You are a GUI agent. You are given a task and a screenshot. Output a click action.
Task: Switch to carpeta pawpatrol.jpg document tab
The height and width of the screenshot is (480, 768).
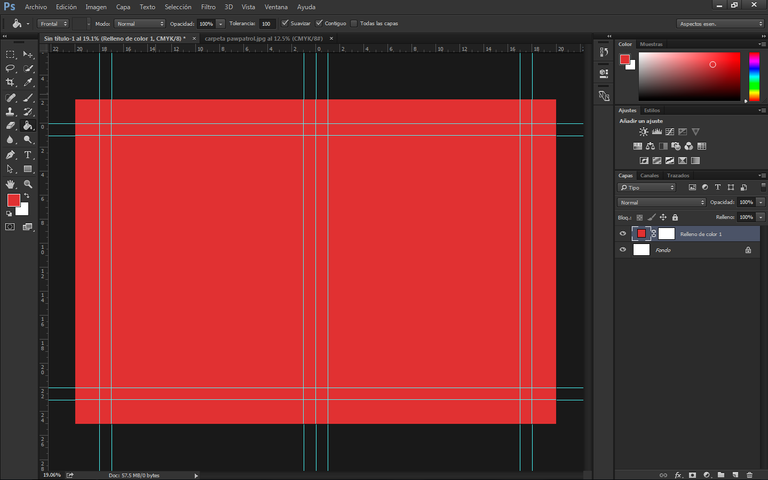[264, 38]
